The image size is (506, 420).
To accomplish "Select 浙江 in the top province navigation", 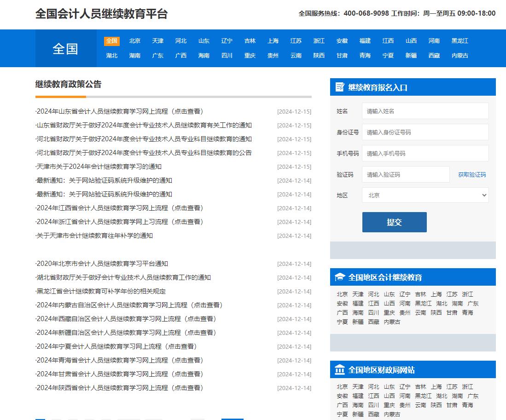I will pyautogui.click(x=319, y=41).
